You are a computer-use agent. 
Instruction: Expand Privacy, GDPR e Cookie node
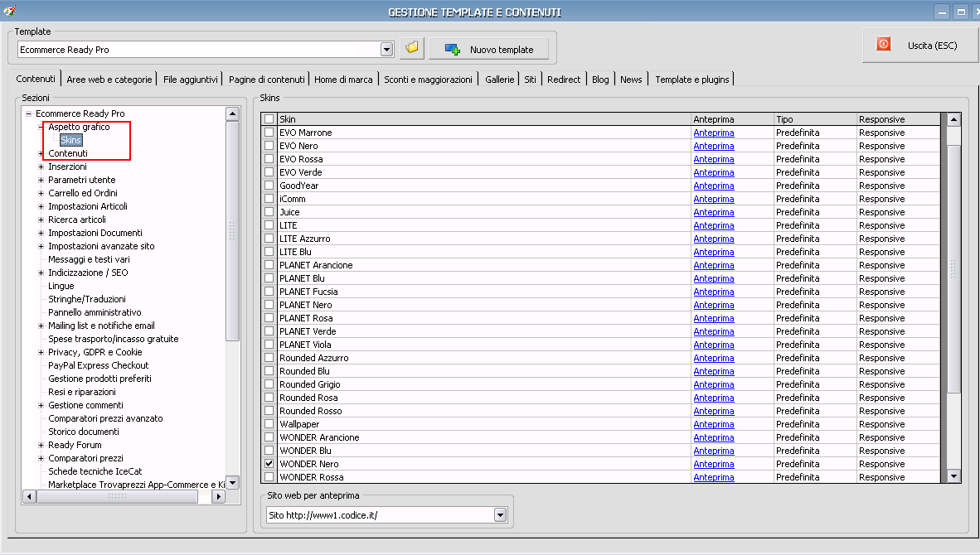click(x=41, y=352)
